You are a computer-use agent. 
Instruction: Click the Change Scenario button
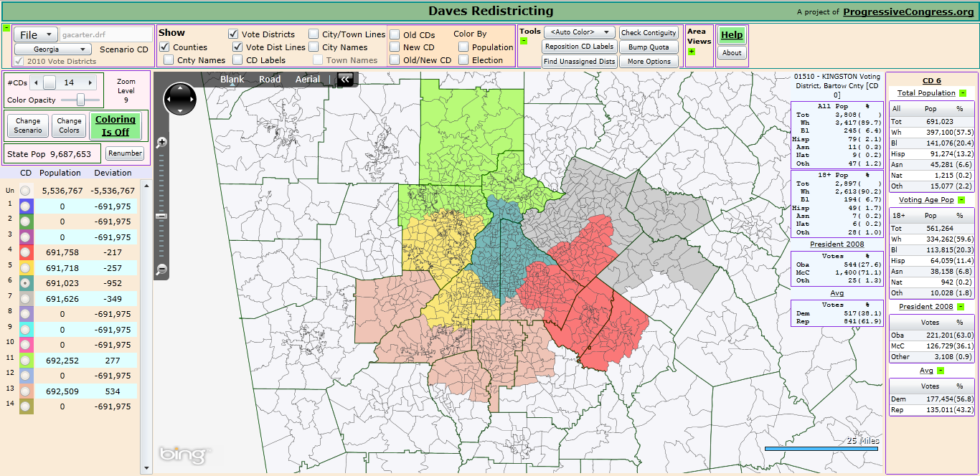(x=28, y=125)
